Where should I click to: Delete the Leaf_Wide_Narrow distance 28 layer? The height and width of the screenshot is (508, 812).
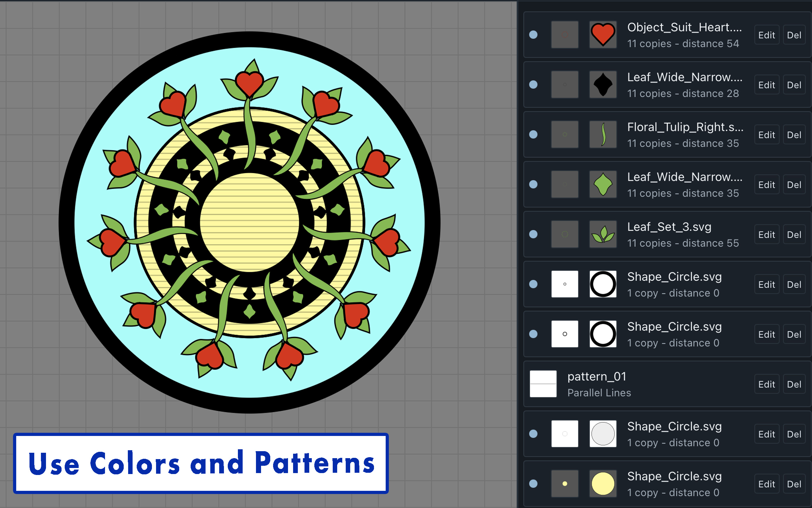tap(794, 85)
